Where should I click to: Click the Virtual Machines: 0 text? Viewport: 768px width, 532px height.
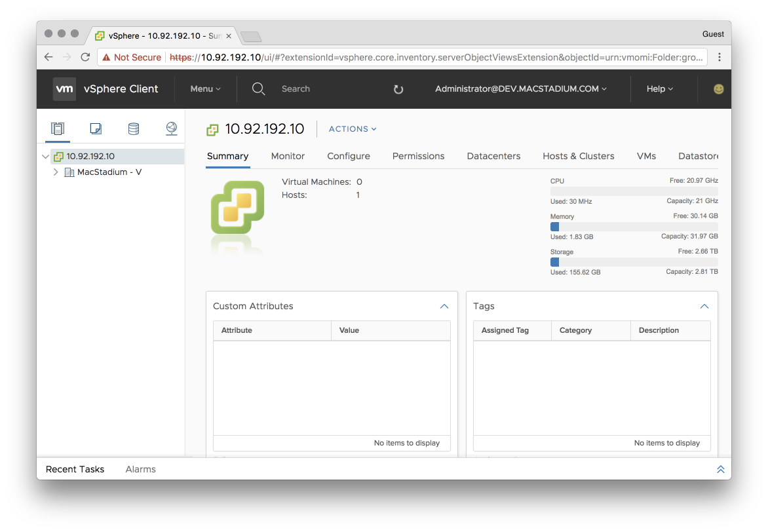pyautogui.click(x=322, y=181)
